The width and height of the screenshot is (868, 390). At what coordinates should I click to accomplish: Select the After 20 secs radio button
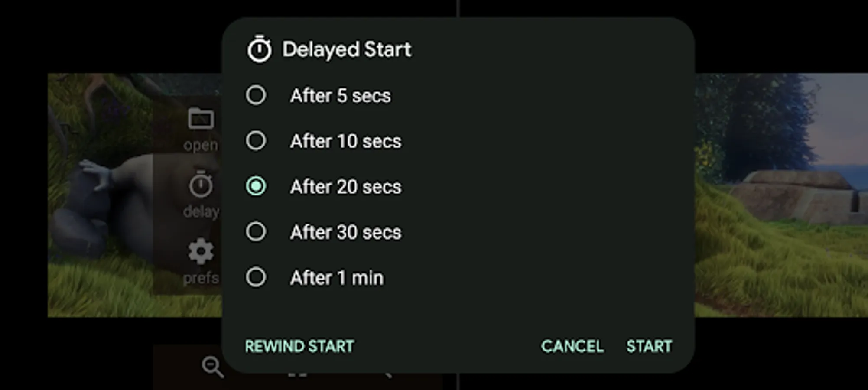pyautogui.click(x=257, y=186)
